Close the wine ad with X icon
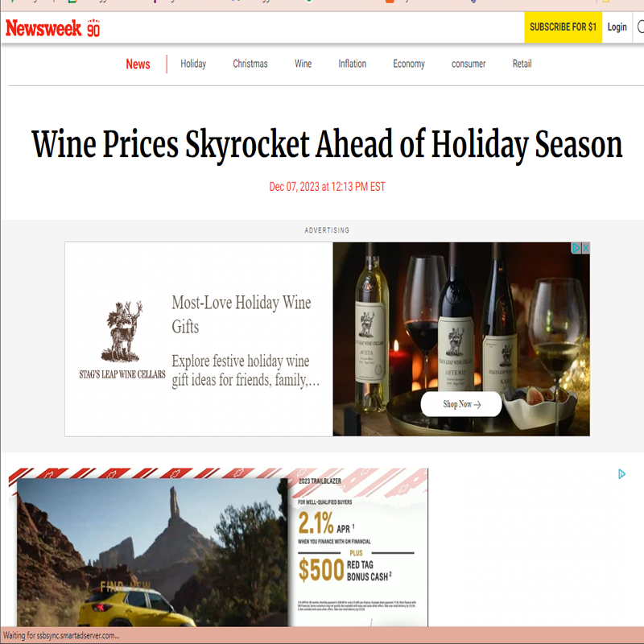This screenshot has width=644, height=644. click(x=586, y=248)
